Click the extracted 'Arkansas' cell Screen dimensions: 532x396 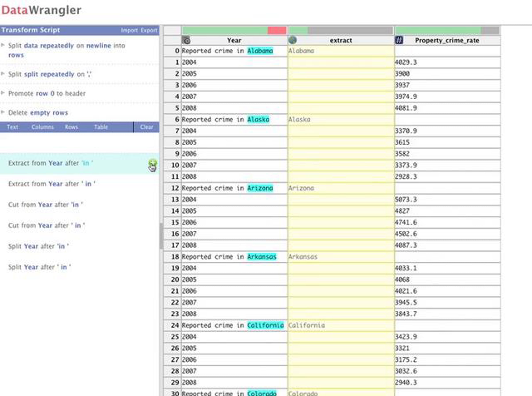point(341,257)
